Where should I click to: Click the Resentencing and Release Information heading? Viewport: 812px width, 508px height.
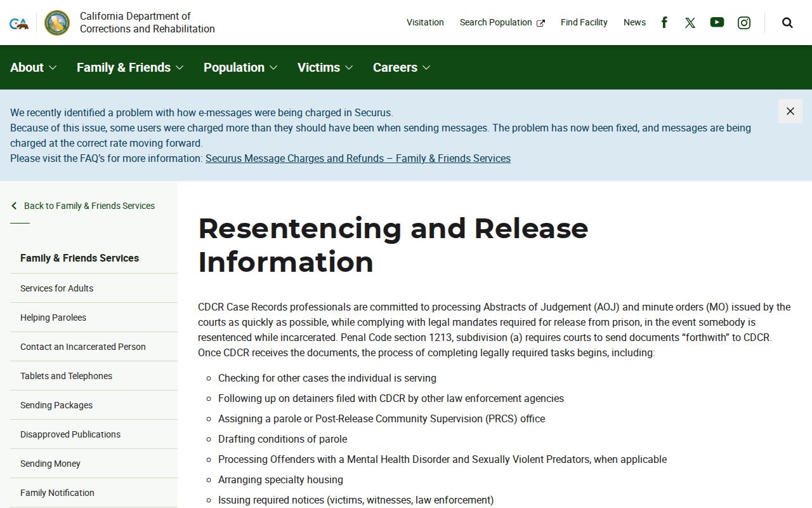[x=393, y=245]
